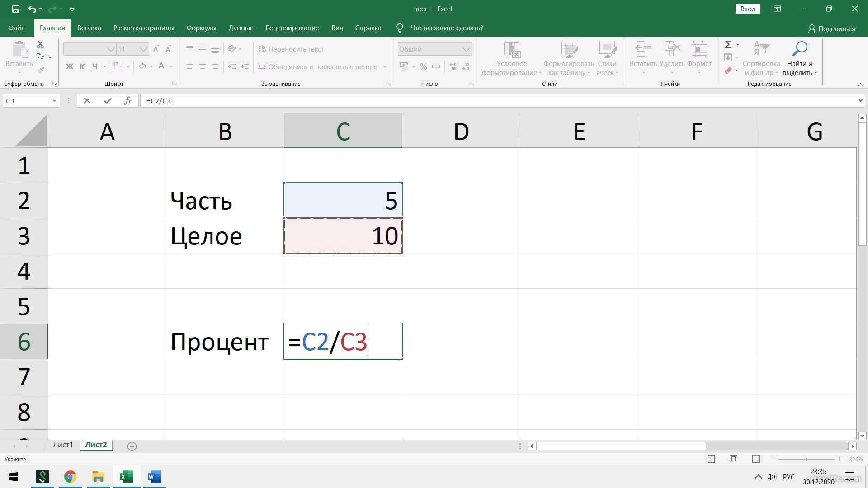Open the font size dropdown showing 11
Viewport: 868px width, 488px height.
(x=143, y=49)
